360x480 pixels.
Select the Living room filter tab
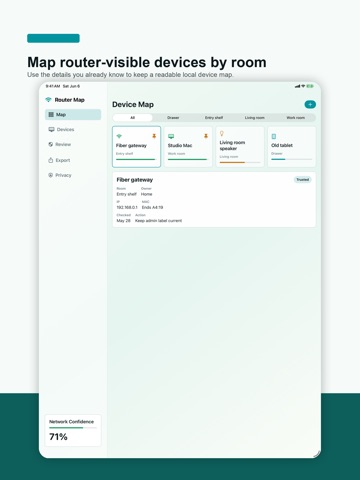pos(255,118)
